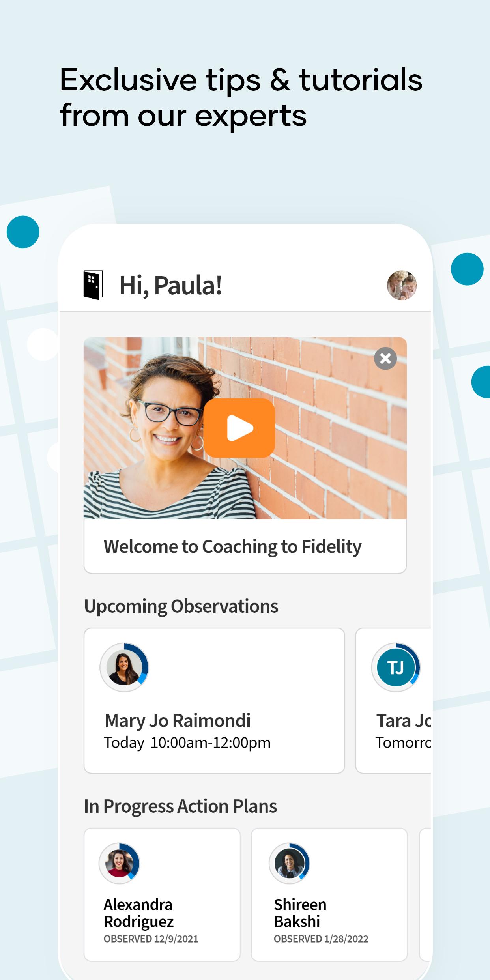Open Mary Jo Raimondi's avatar
Image resolution: width=490 pixels, height=980 pixels.
click(124, 667)
